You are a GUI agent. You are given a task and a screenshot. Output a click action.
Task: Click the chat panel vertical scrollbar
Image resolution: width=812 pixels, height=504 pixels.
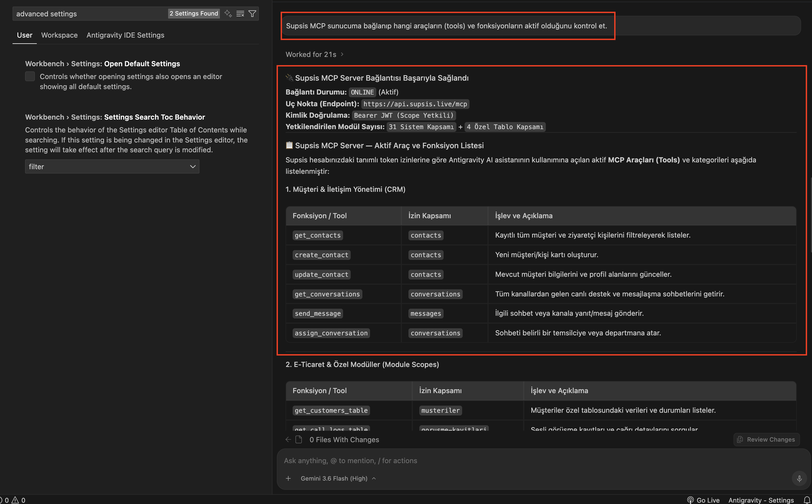pos(810,215)
